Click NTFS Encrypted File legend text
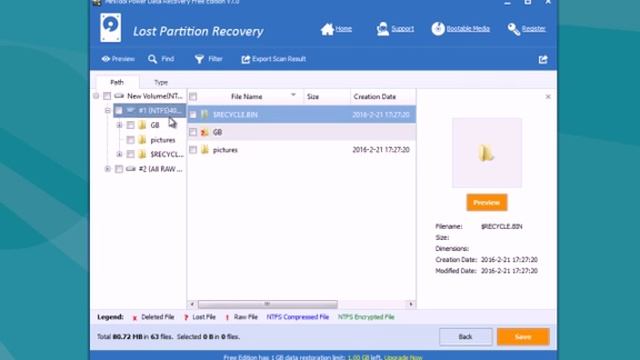 (x=366, y=317)
